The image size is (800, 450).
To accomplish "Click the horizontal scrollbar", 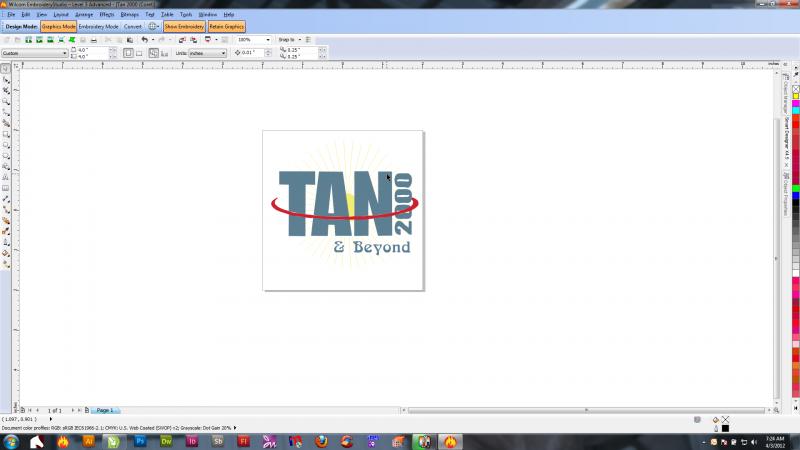I will (x=586, y=410).
